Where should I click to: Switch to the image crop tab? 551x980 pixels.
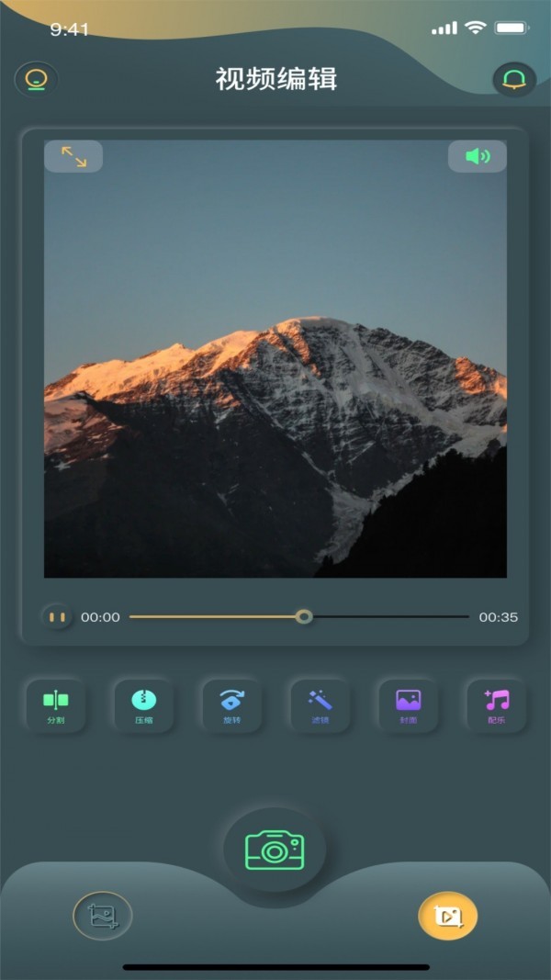tap(103, 915)
